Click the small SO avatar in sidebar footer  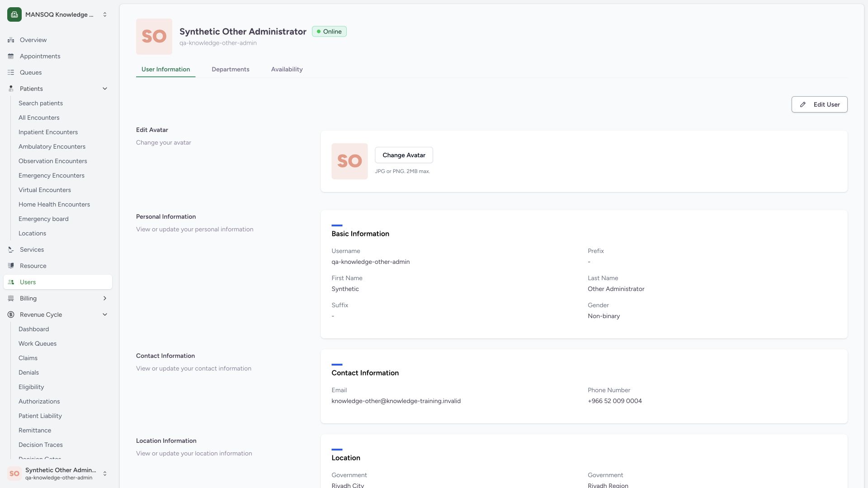pyautogui.click(x=14, y=474)
